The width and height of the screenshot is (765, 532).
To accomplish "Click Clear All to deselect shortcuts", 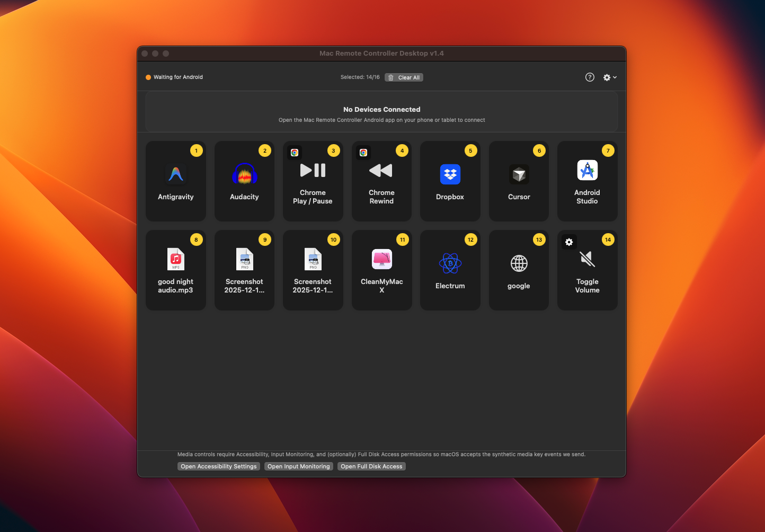I will pos(404,77).
